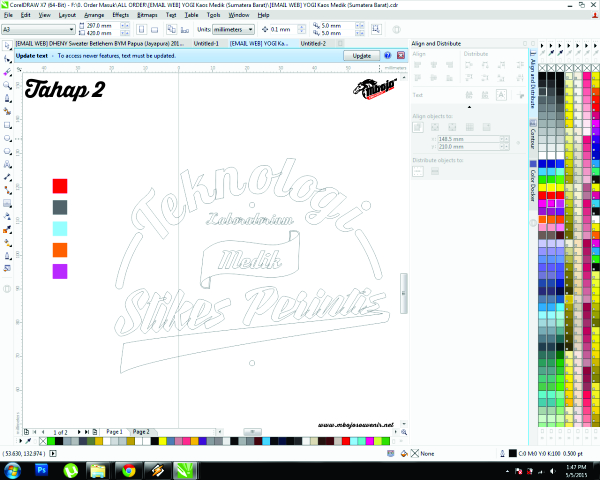Select the Text tool
Screen dimensions: 600x480
click(x=7, y=164)
